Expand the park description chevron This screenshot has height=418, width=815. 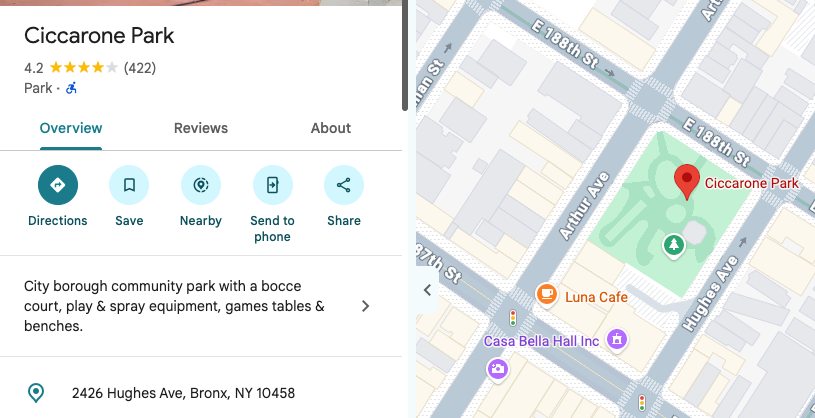point(365,306)
